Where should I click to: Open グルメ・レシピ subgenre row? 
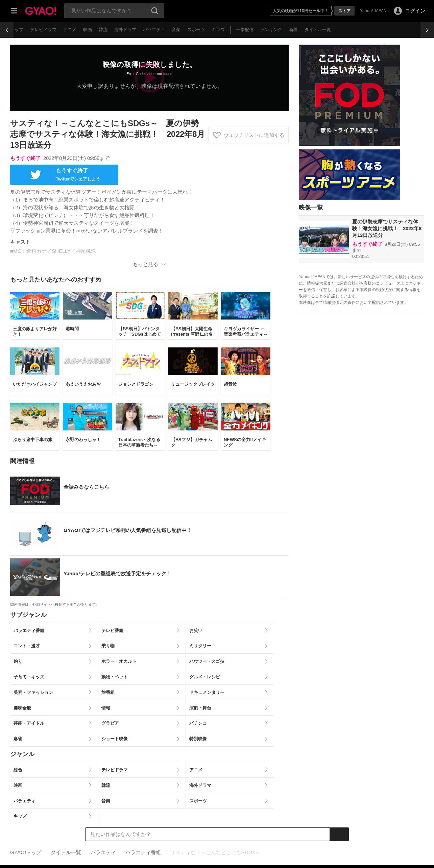[230, 677]
